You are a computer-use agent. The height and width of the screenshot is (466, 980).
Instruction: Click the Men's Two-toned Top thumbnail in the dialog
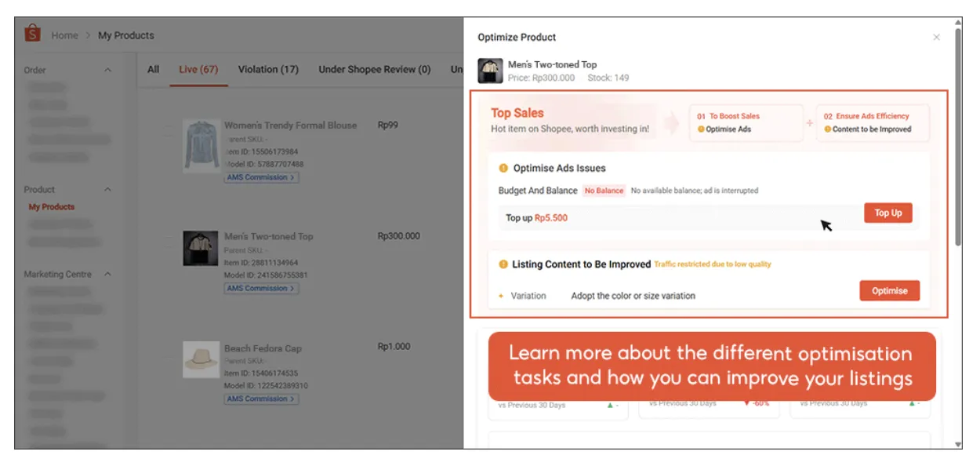coord(490,70)
